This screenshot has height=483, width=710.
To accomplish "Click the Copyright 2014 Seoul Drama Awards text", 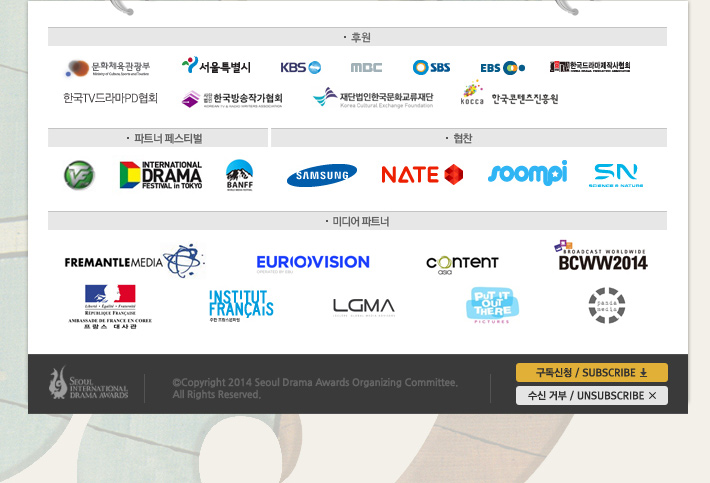I will pos(315,388).
